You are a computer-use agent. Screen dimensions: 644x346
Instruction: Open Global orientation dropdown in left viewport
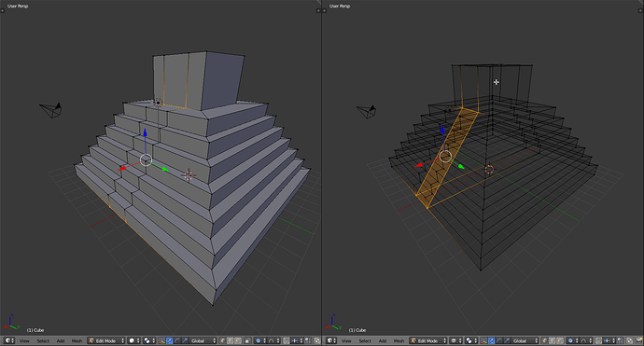point(203,340)
